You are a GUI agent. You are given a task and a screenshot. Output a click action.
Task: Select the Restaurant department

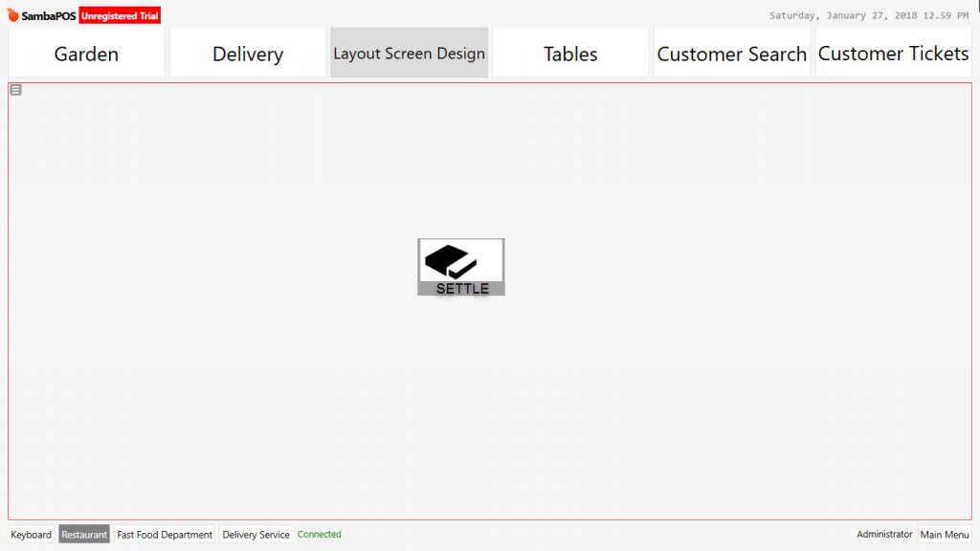coord(84,534)
